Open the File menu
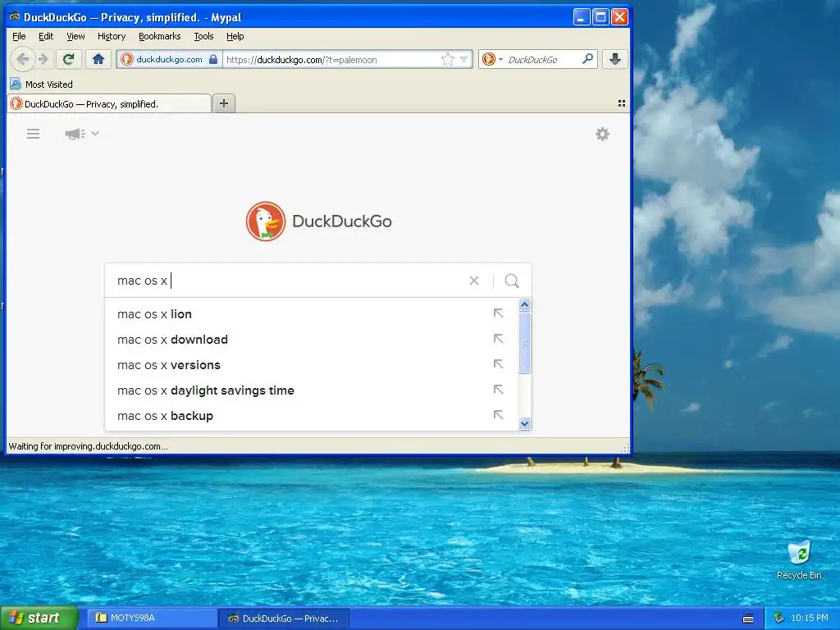Image resolution: width=840 pixels, height=630 pixels. [x=19, y=36]
